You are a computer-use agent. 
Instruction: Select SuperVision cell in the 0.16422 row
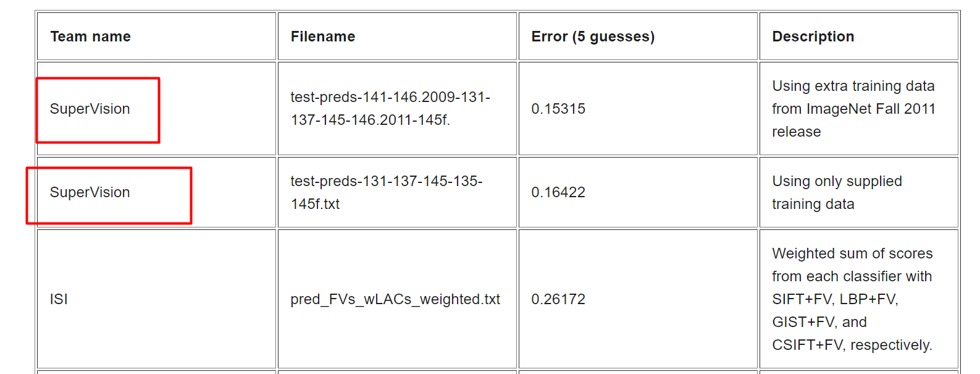pyautogui.click(x=90, y=192)
